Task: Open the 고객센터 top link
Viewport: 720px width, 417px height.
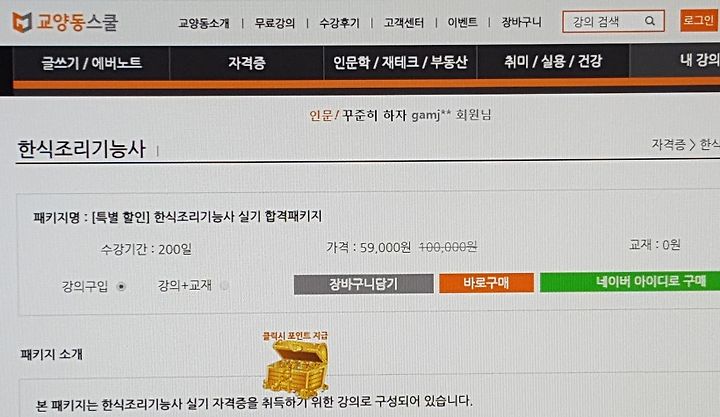Action: click(x=404, y=22)
